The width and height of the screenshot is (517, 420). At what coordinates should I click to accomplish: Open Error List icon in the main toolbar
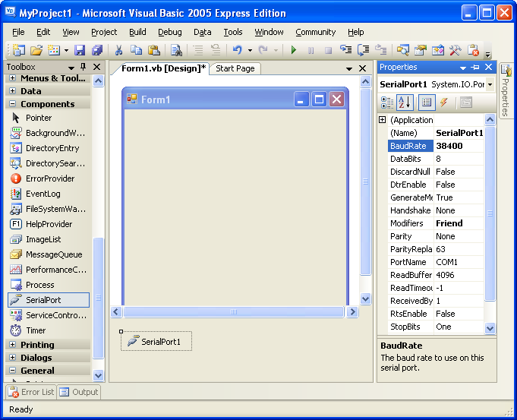(473, 50)
